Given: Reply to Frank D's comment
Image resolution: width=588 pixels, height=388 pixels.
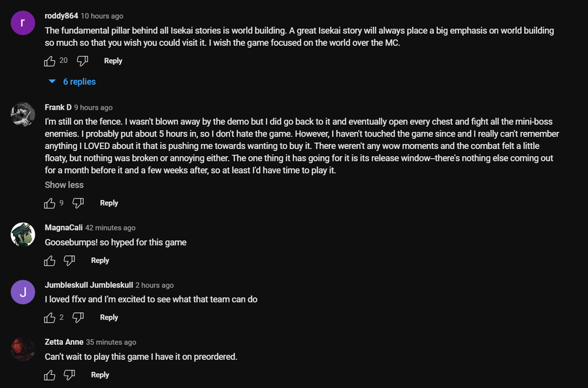Looking at the screenshot, I should [x=108, y=203].
